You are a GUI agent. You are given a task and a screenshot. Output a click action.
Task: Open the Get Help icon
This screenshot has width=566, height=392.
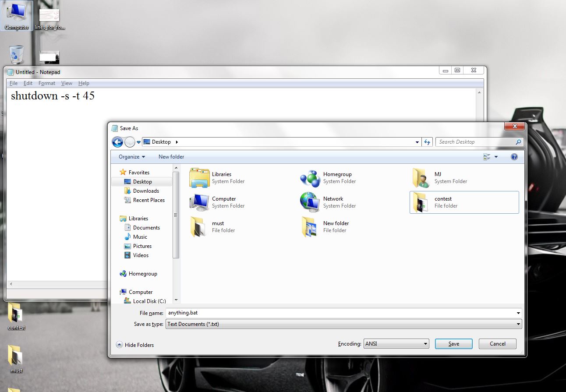(x=514, y=156)
